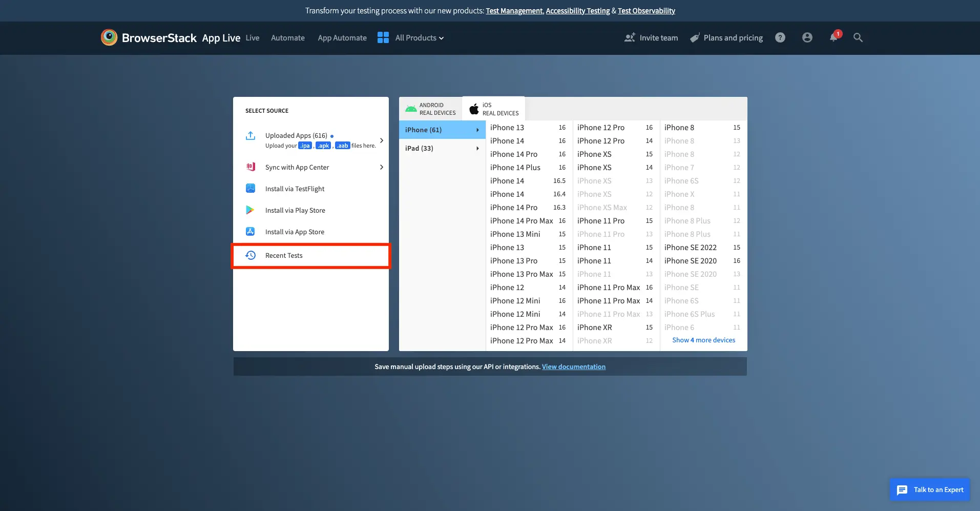Click the App Store install icon
This screenshot has height=511, width=980.
pos(251,232)
